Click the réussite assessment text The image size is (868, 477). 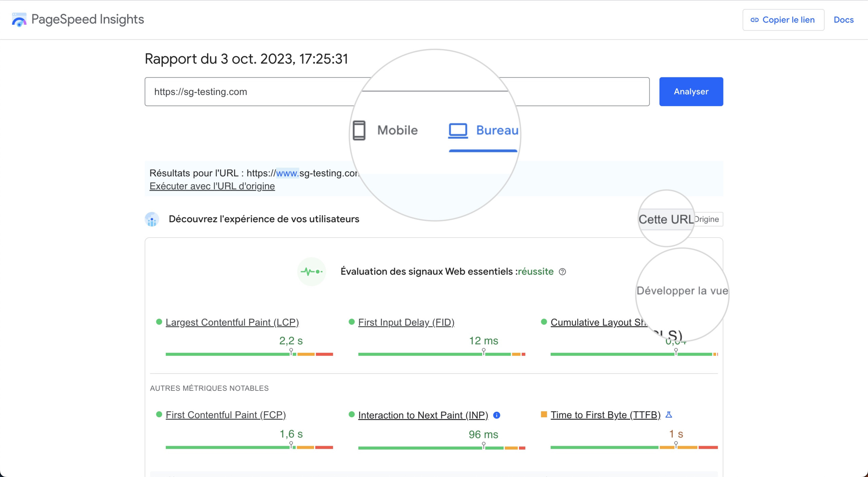[x=536, y=271]
